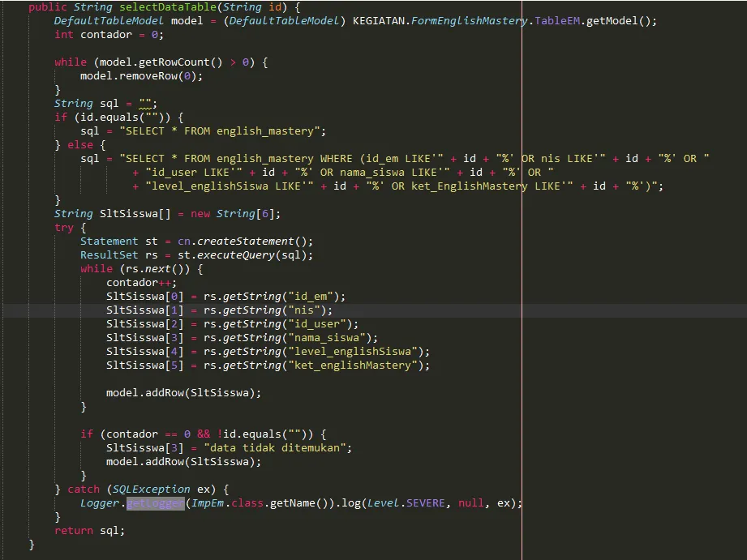Image resolution: width=747 pixels, height=560 pixels.
Task: Click rs.getString("level_englishSiswa") line
Action: (x=268, y=353)
